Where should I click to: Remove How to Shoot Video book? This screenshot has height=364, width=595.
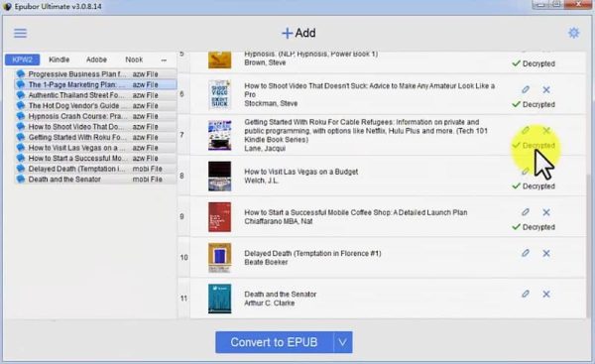point(546,89)
